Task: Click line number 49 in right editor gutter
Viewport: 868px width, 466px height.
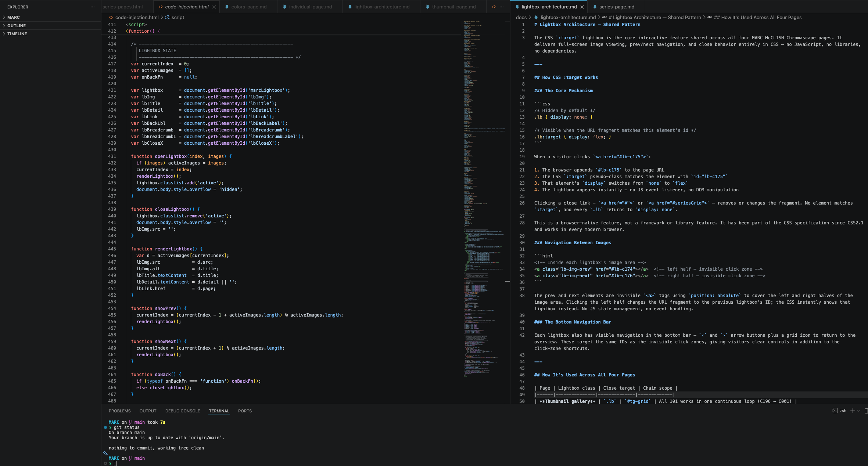Action: [x=522, y=395]
